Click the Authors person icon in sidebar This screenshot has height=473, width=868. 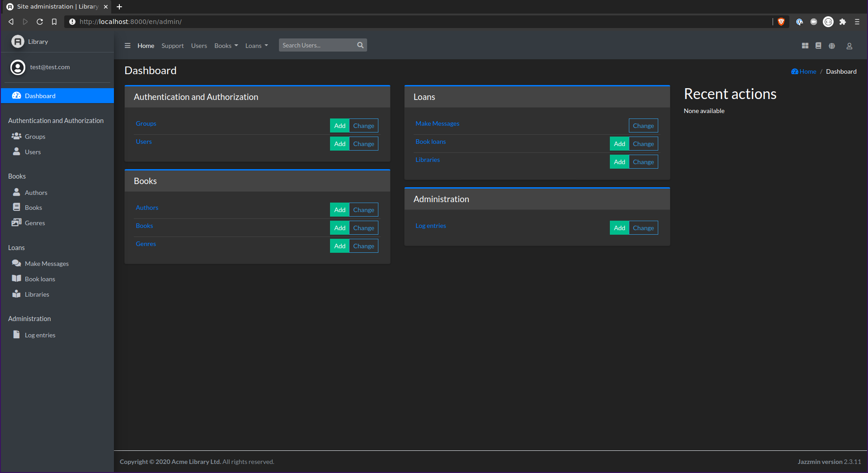click(x=17, y=192)
